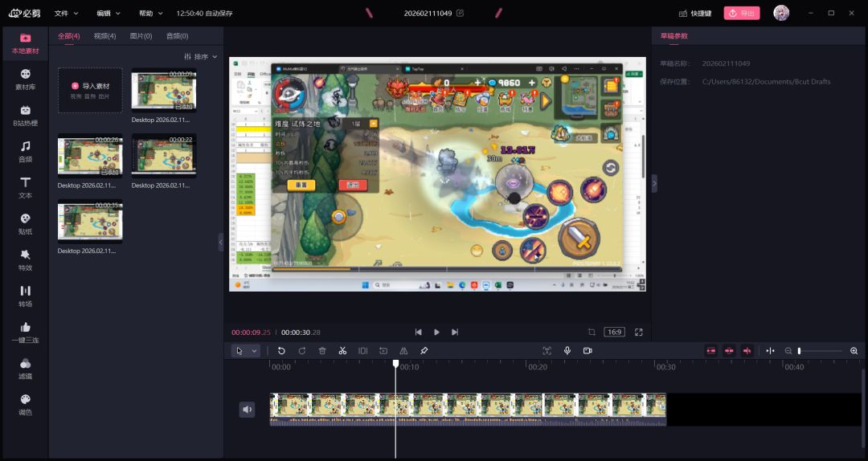Click the 导出 export button
The width and height of the screenshot is (868, 461).
click(742, 13)
